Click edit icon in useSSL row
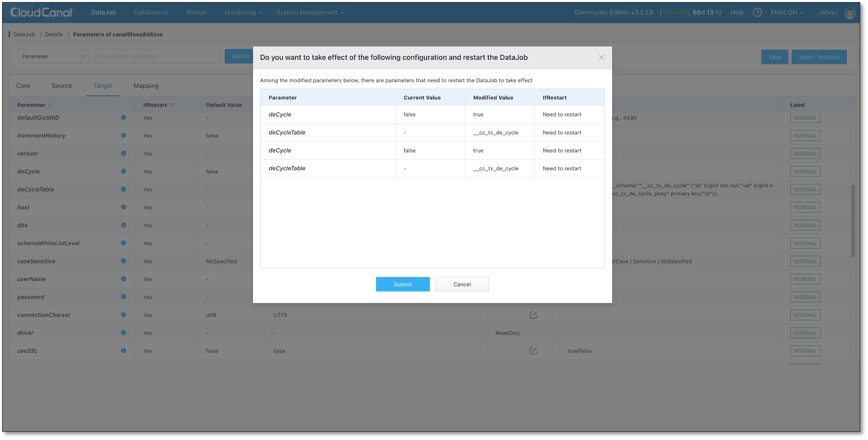Viewport: 868px width, 440px height. (533, 351)
